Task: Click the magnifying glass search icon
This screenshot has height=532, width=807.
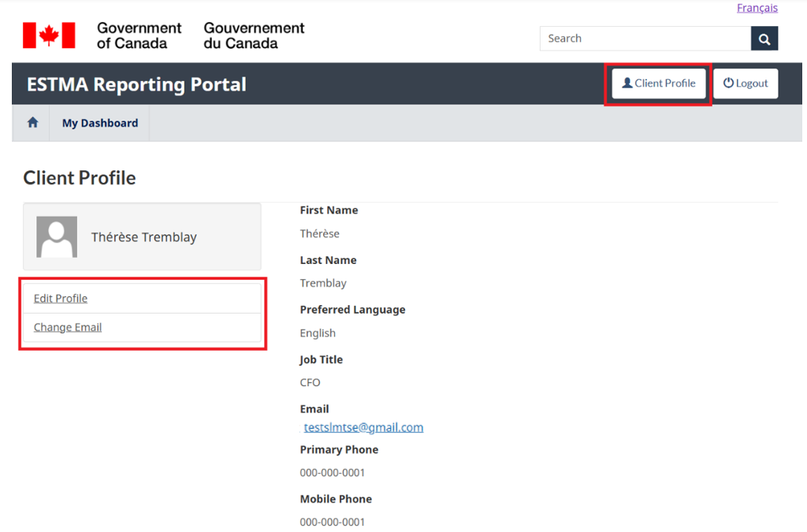Action: point(764,38)
